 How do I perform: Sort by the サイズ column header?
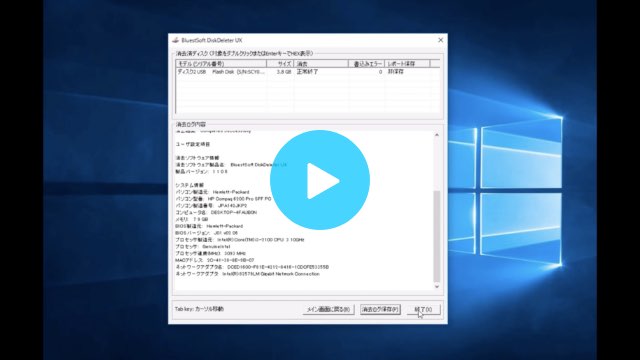[280, 64]
